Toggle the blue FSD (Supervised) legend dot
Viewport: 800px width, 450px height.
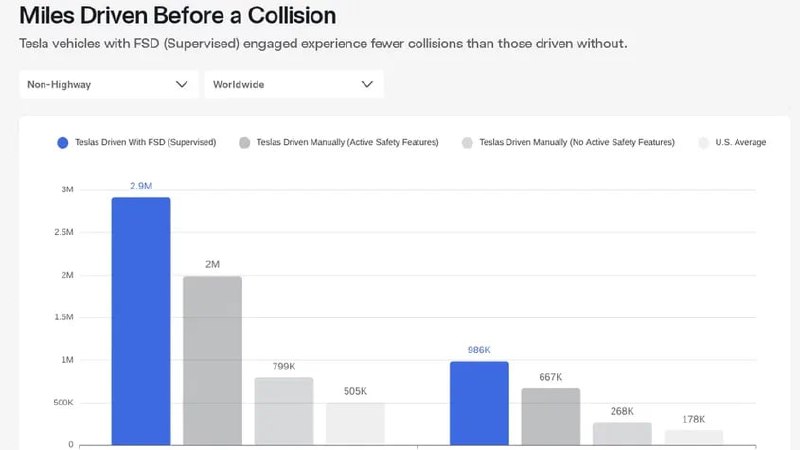[64, 143]
